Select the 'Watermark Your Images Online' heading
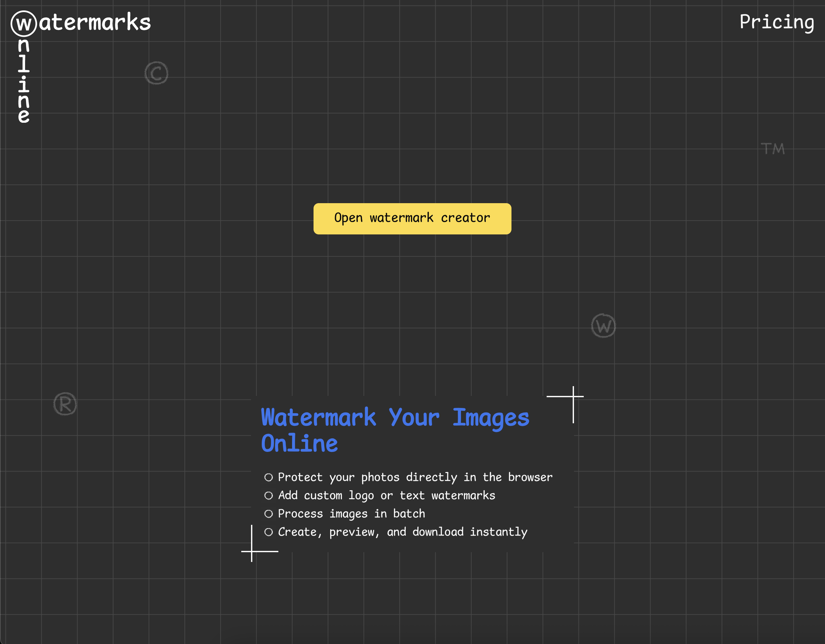825x644 pixels. pos(395,429)
